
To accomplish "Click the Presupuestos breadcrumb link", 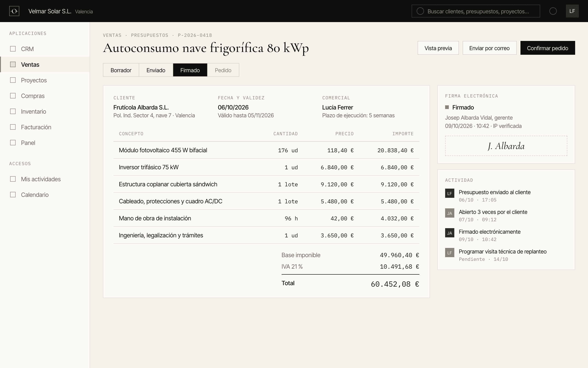I will [150, 35].
